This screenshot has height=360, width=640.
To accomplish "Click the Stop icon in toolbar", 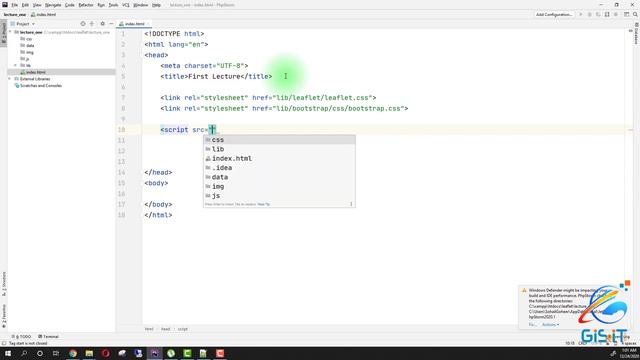I will (x=616, y=15).
